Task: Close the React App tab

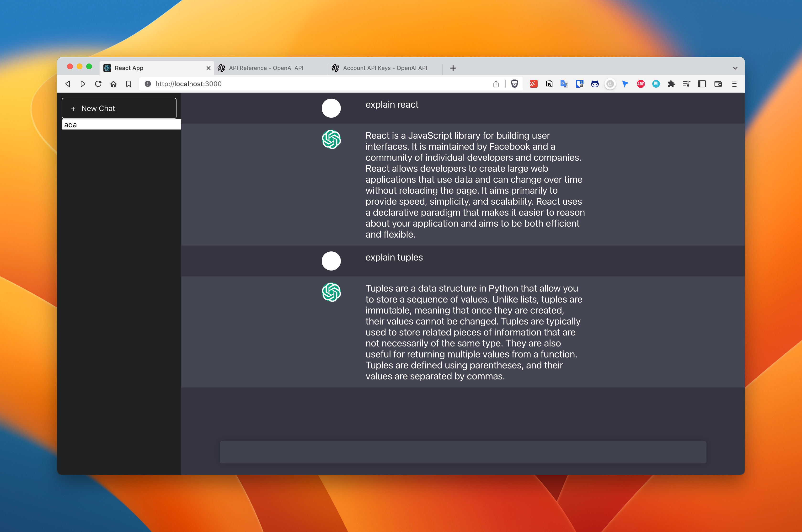Action: tap(208, 68)
